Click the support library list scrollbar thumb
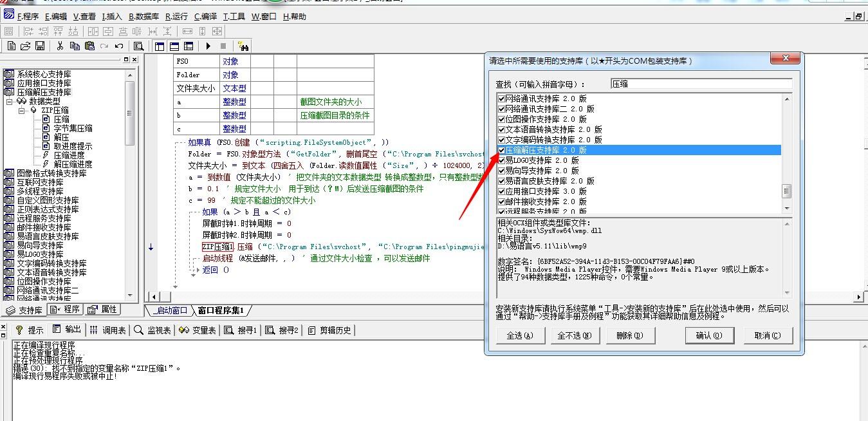 786,191
